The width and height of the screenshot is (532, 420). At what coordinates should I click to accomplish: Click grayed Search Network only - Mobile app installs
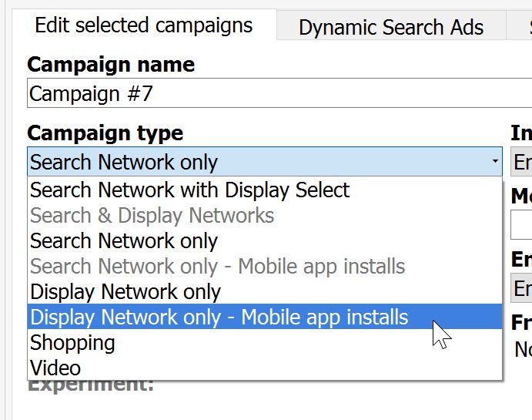click(217, 267)
